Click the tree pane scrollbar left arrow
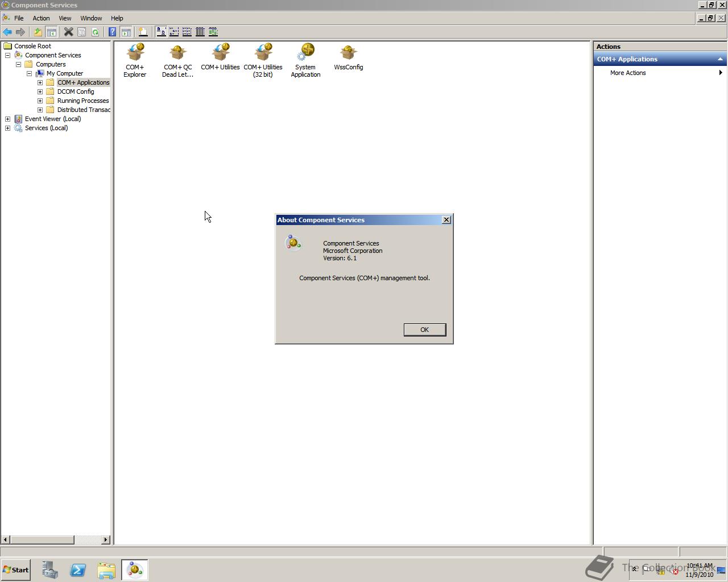Screen dimensions: 728x582 (5, 539)
